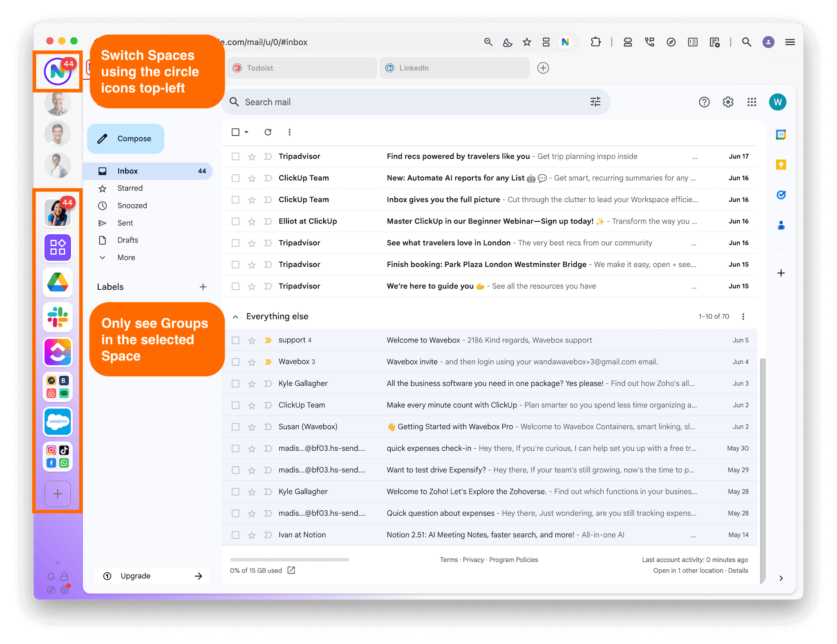
Task: Open the Salesforce app in sidebar
Action: [x=58, y=421]
